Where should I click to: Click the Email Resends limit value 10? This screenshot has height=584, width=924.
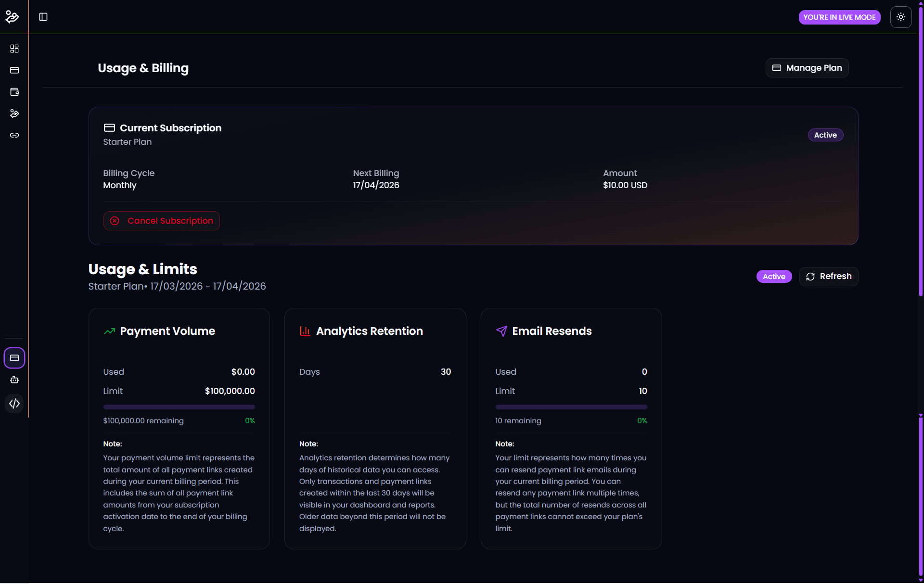643,391
